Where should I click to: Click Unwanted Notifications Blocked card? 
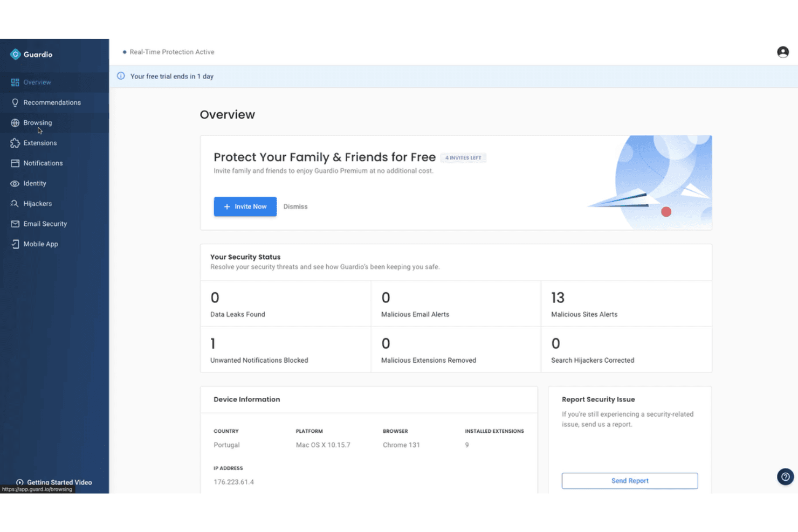(x=286, y=349)
